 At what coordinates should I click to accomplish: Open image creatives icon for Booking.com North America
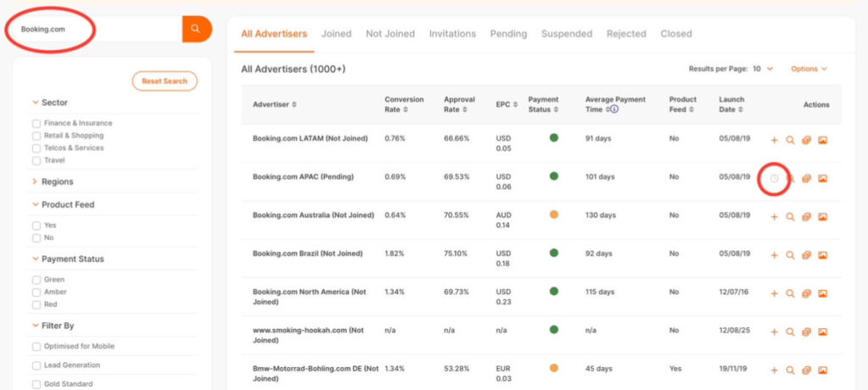(822, 294)
